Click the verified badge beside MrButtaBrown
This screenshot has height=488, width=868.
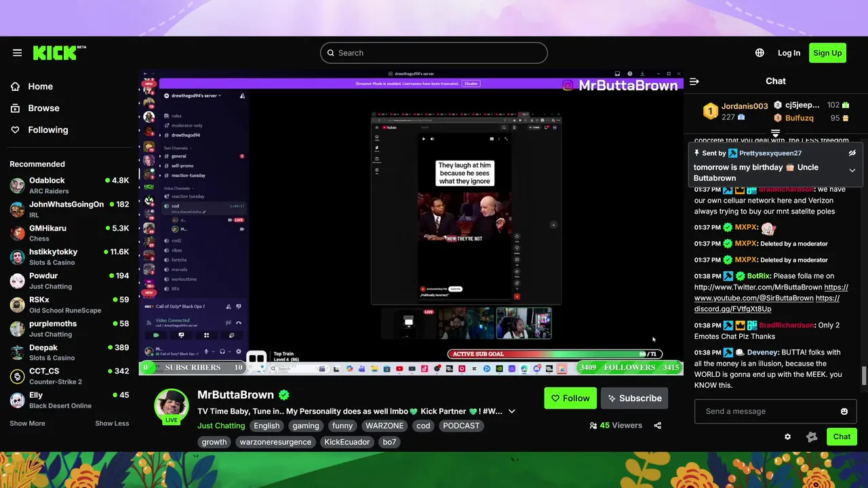tap(284, 395)
